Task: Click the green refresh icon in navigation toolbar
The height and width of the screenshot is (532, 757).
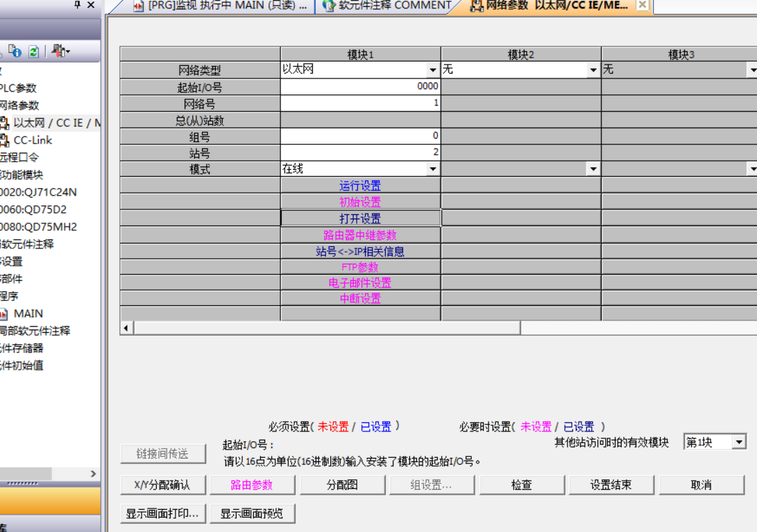Action: coord(33,51)
